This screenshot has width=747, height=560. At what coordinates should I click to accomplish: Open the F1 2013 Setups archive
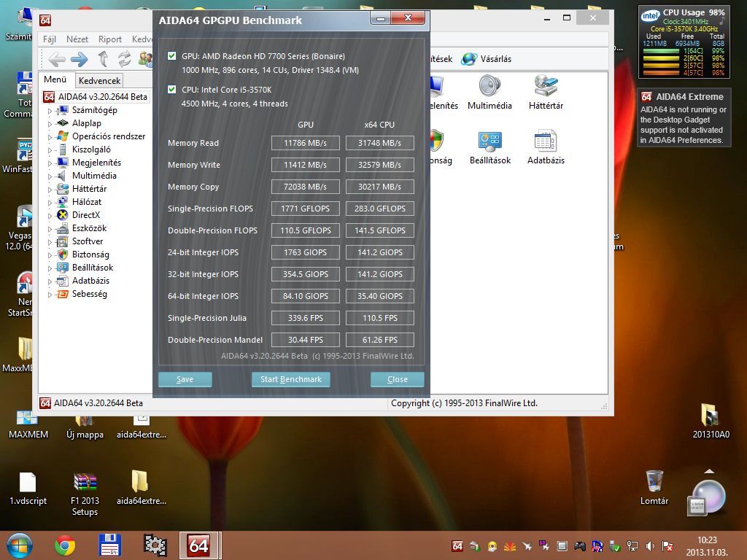point(85,494)
